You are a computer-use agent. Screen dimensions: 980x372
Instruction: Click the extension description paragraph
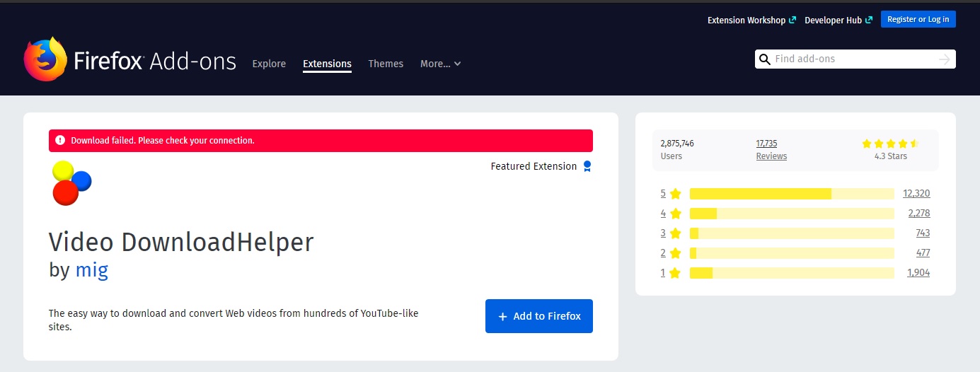coord(234,320)
